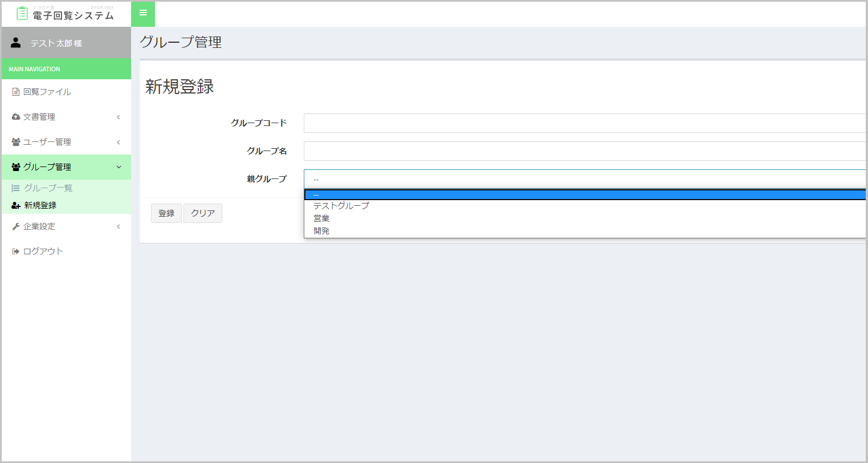Pick 開発 from the parent group options
The image size is (868, 463).
pos(321,231)
